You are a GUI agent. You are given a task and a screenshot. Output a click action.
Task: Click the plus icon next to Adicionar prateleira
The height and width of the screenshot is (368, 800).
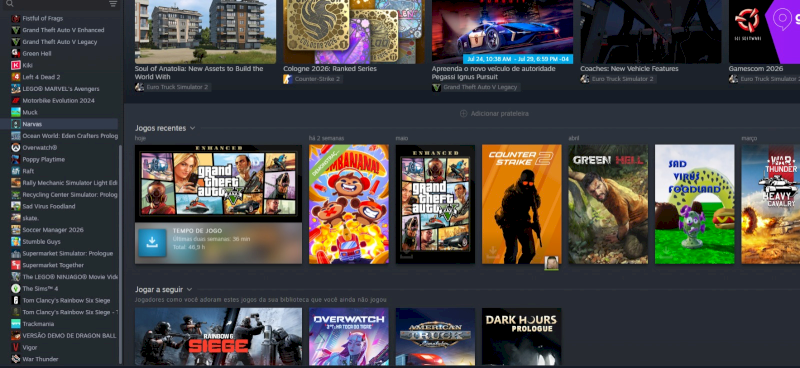click(x=463, y=113)
